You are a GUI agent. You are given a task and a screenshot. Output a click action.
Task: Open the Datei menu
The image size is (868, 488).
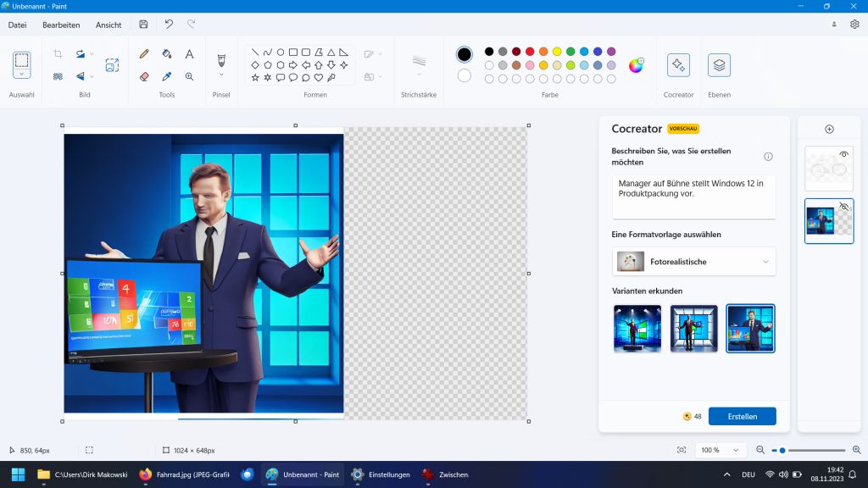click(17, 25)
